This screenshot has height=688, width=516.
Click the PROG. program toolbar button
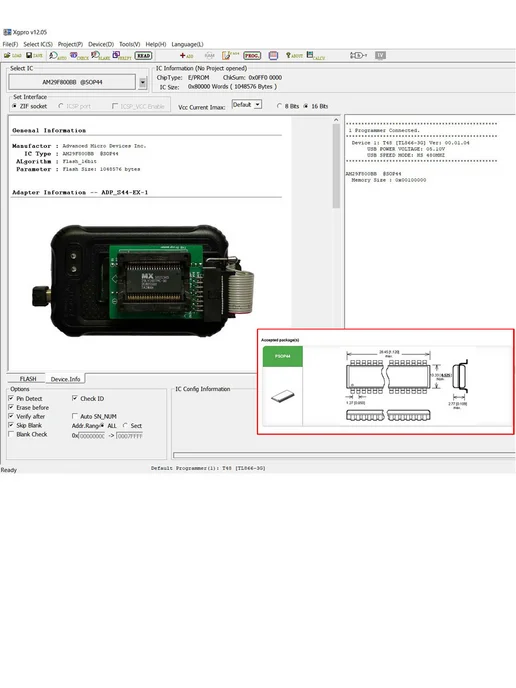(252, 56)
